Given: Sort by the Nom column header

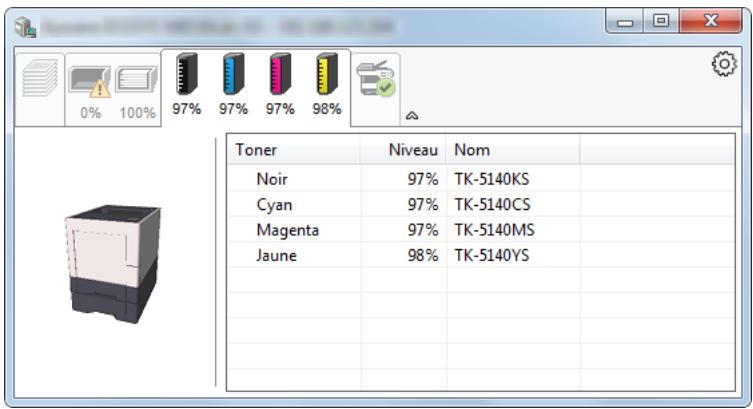Looking at the screenshot, I should tap(513, 150).
